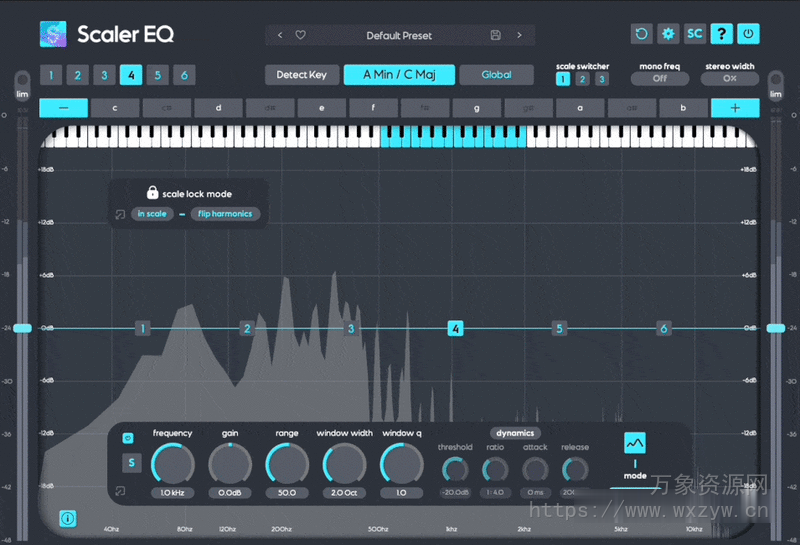Viewport: 800px width, 545px height.
Task: Click the reset/undo circular arrow icon
Action: click(x=641, y=34)
